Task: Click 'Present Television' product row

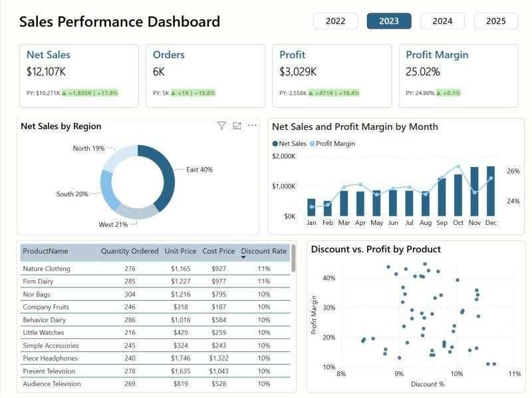Action: click(155, 371)
